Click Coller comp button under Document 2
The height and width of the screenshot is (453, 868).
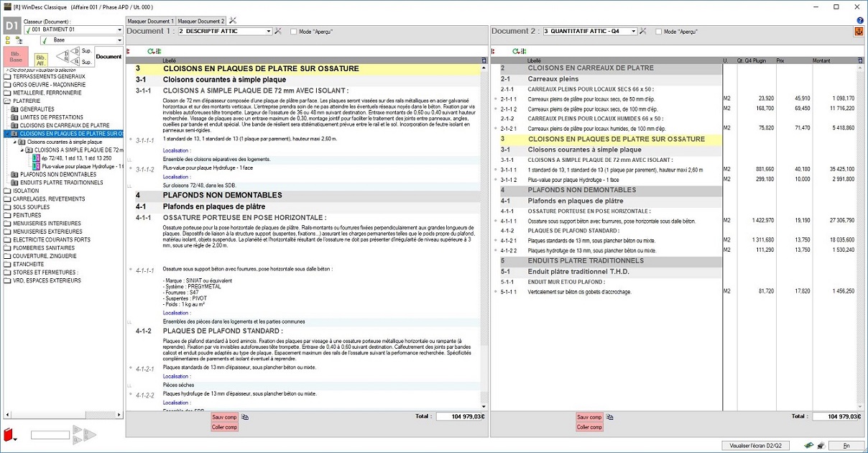pyautogui.click(x=590, y=427)
